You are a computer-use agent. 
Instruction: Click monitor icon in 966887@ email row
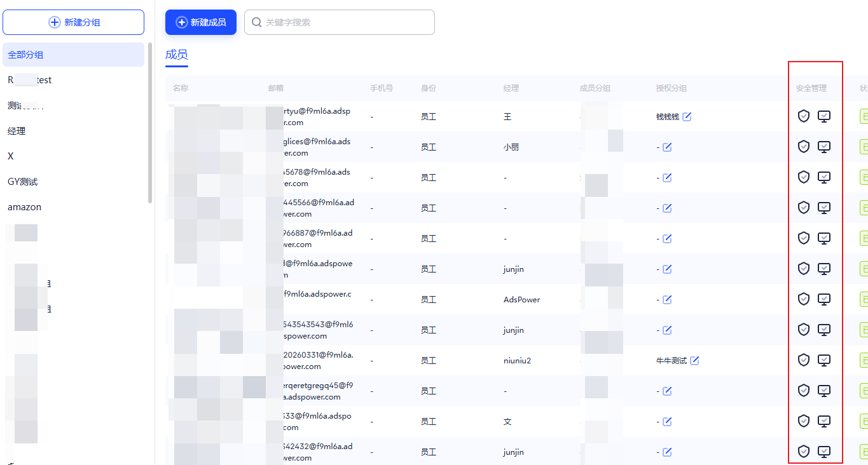(x=824, y=238)
